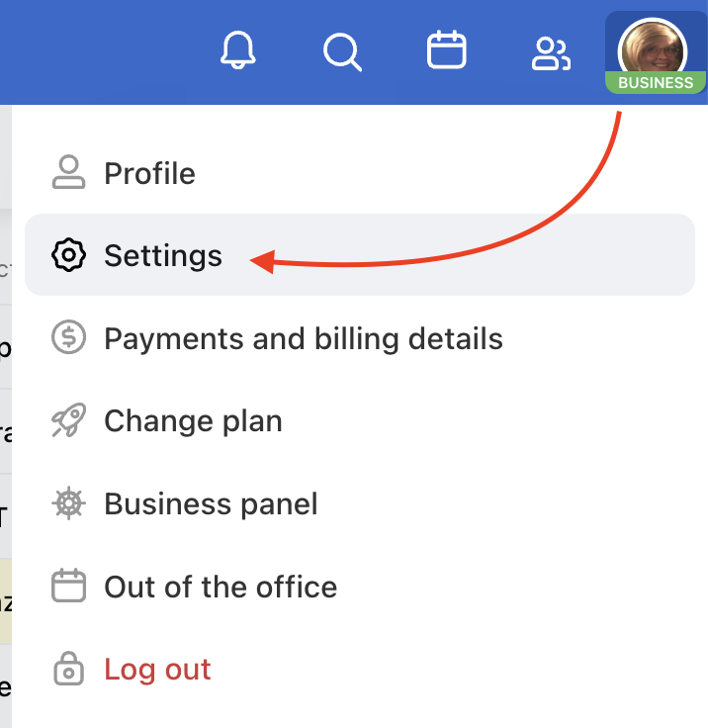
Task: Click the dollar coin billing icon
Action: click(x=68, y=339)
